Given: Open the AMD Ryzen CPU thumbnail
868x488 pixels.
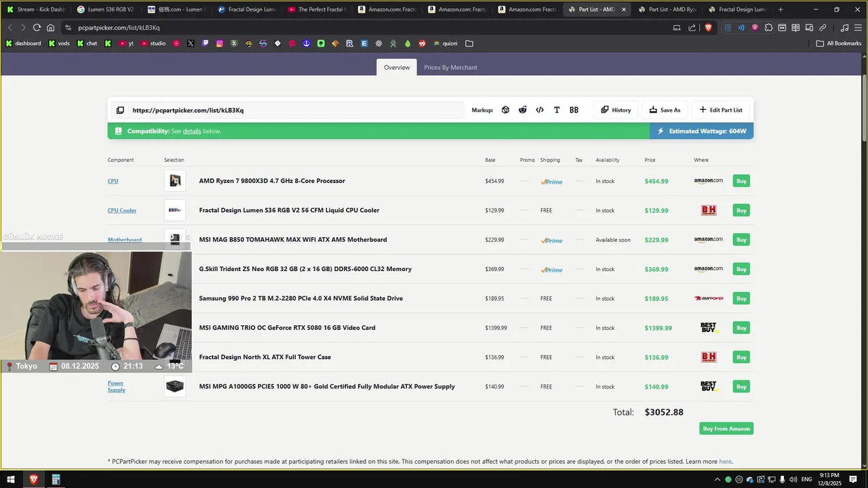Looking at the screenshot, I should point(175,181).
